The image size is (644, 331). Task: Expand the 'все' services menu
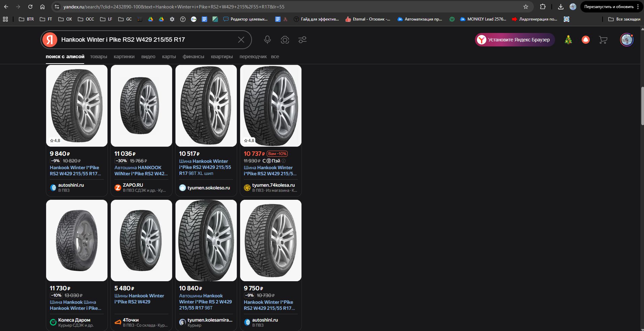pos(275,57)
